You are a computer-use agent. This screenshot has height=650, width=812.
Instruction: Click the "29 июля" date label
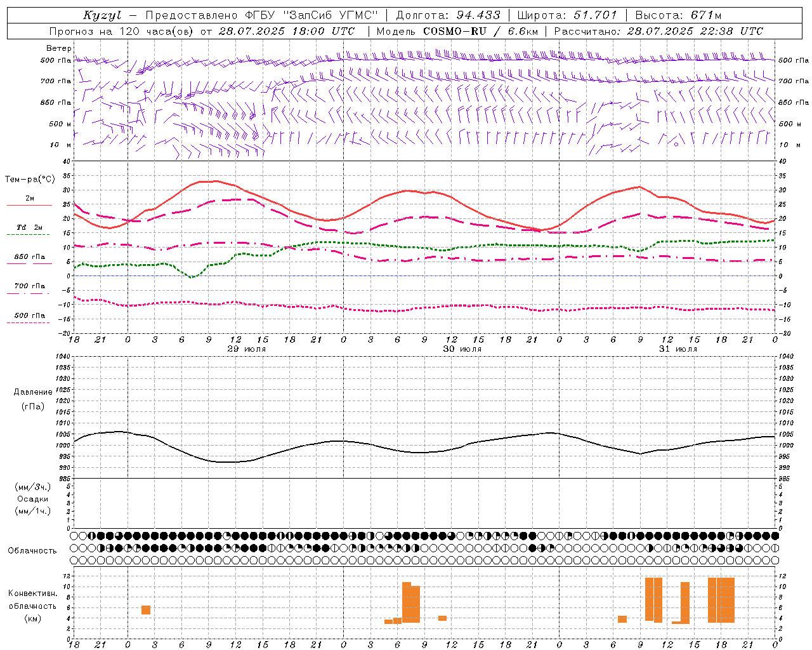coord(247,349)
